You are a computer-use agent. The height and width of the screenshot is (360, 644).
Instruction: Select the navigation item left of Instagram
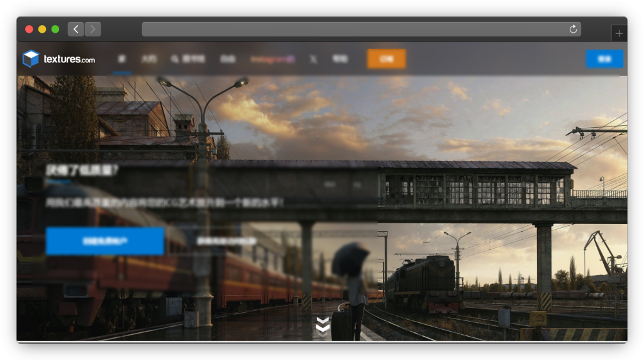pos(227,59)
